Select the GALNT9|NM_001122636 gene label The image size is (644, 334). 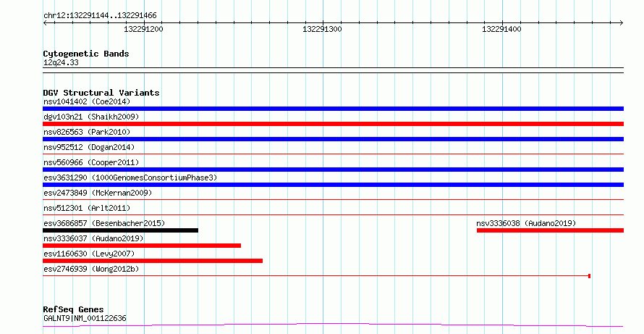click(x=85, y=318)
